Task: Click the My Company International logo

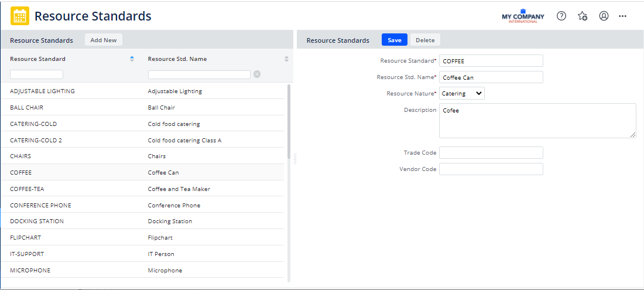Action: point(523,16)
